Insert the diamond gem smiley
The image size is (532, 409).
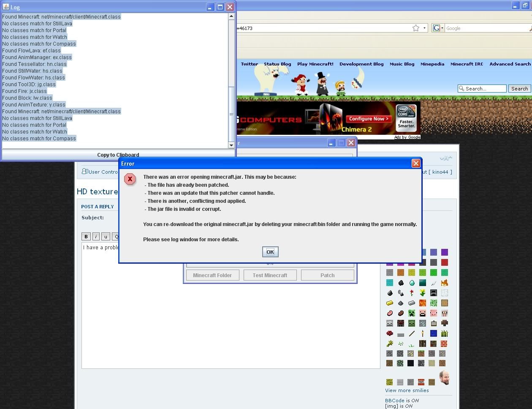pyautogui.click(x=412, y=283)
